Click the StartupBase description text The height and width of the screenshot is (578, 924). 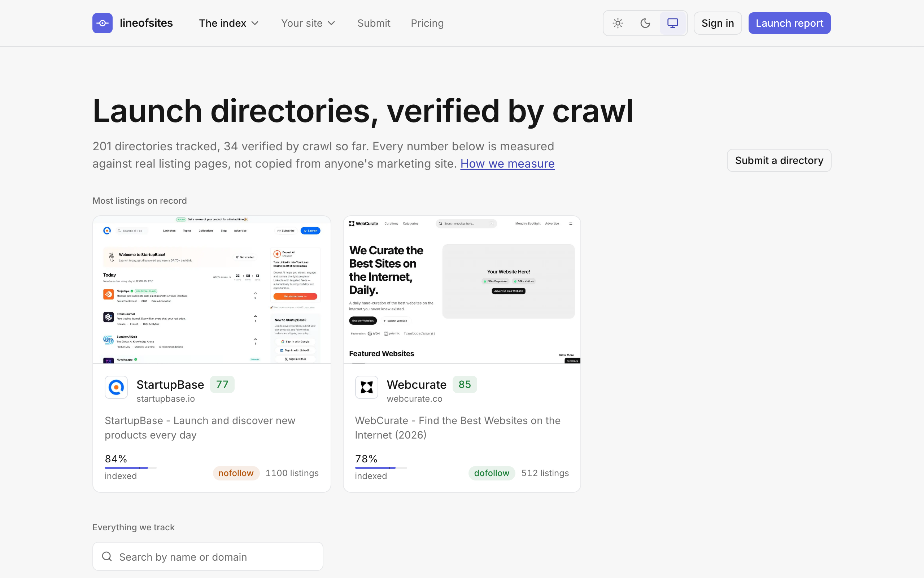[x=200, y=428]
